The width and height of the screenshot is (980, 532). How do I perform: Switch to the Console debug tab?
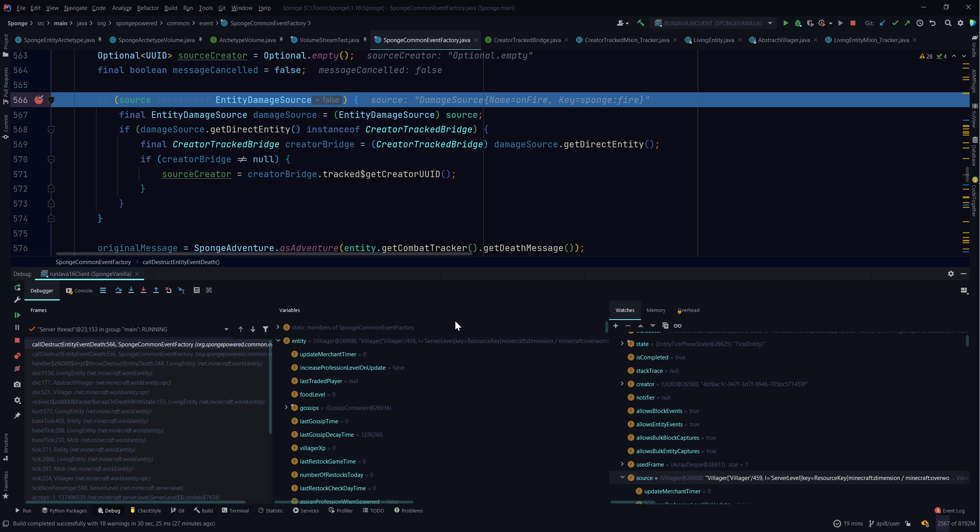(80, 290)
